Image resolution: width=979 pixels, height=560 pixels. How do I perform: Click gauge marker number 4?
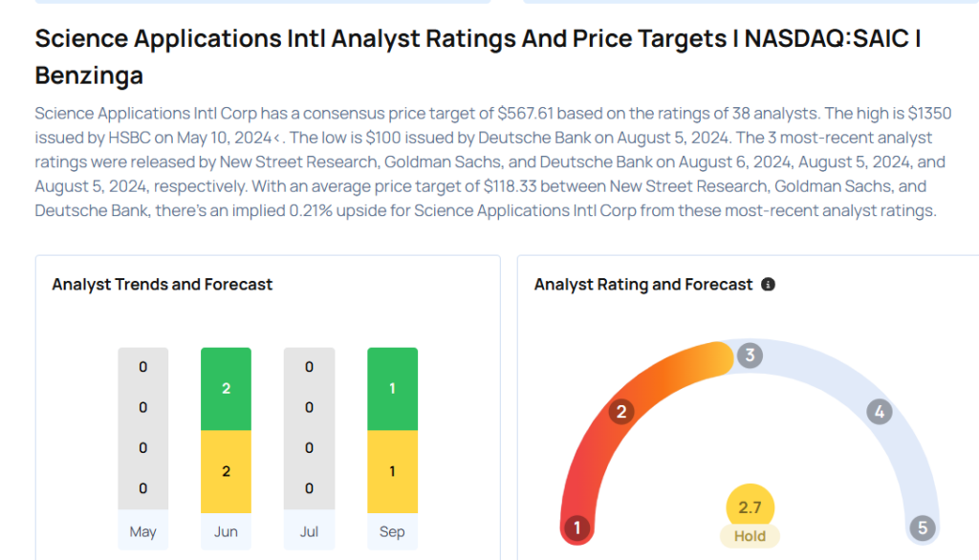tap(879, 412)
